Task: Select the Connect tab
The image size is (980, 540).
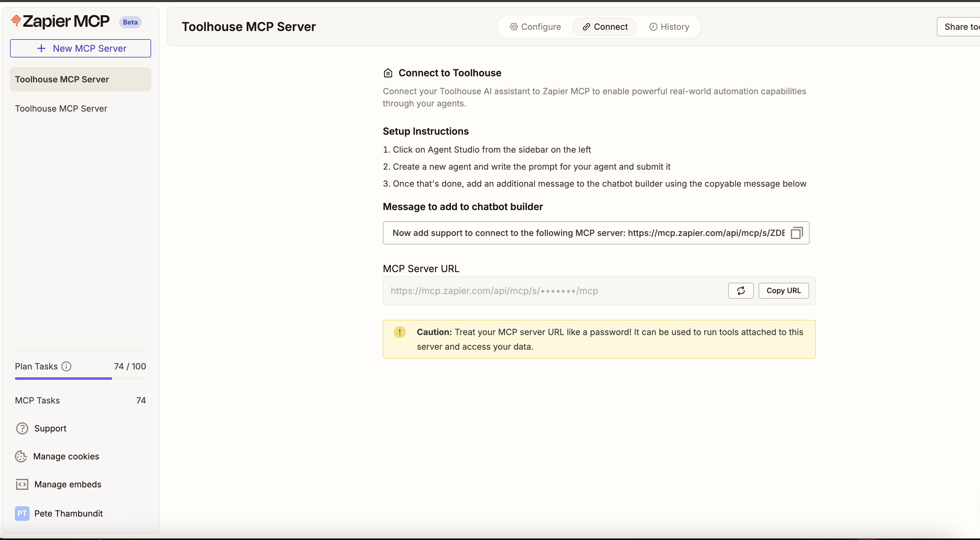Action: pyautogui.click(x=605, y=27)
